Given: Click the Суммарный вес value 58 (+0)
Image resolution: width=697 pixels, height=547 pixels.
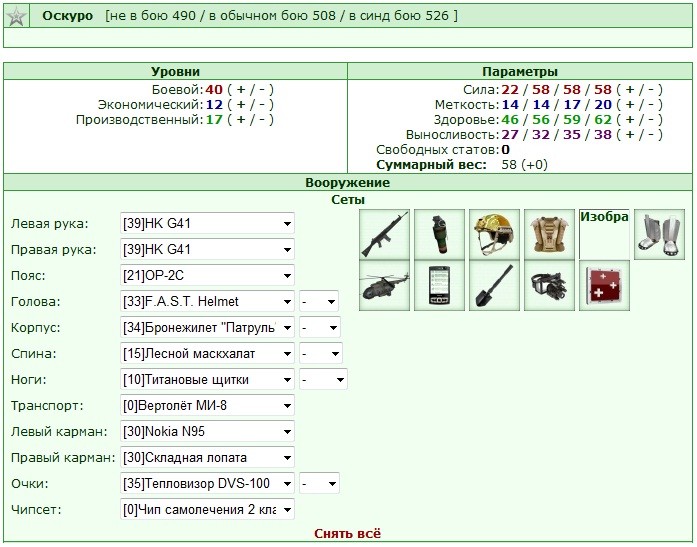Looking at the screenshot, I should point(525,165).
